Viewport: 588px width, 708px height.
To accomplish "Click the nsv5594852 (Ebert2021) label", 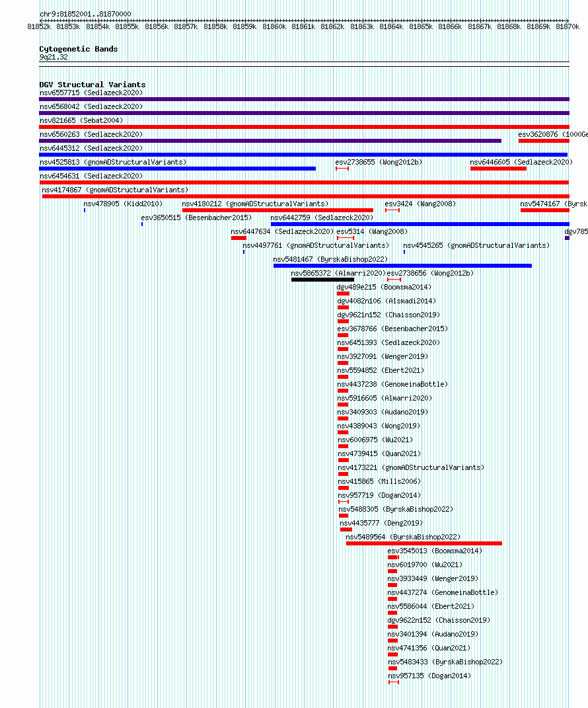I will tap(381, 370).
